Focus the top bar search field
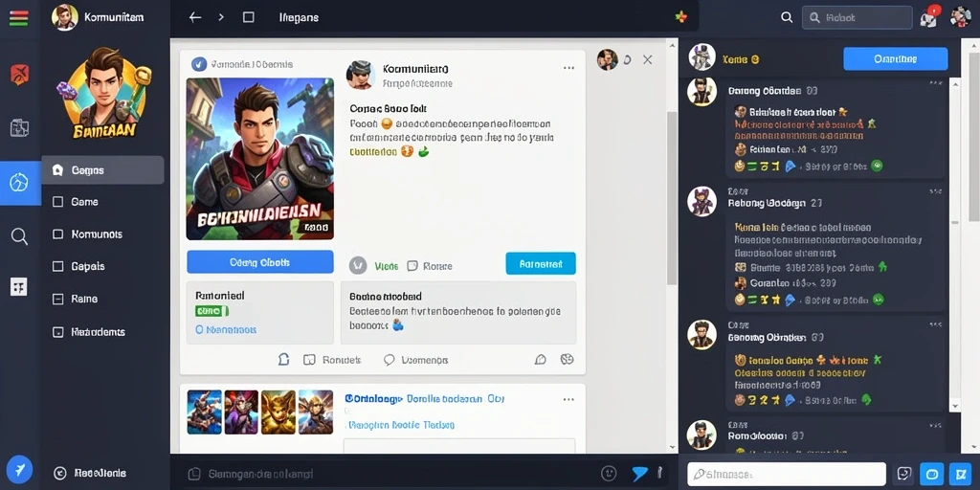Image resolution: width=980 pixels, height=490 pixels. (x=858, y=17)
